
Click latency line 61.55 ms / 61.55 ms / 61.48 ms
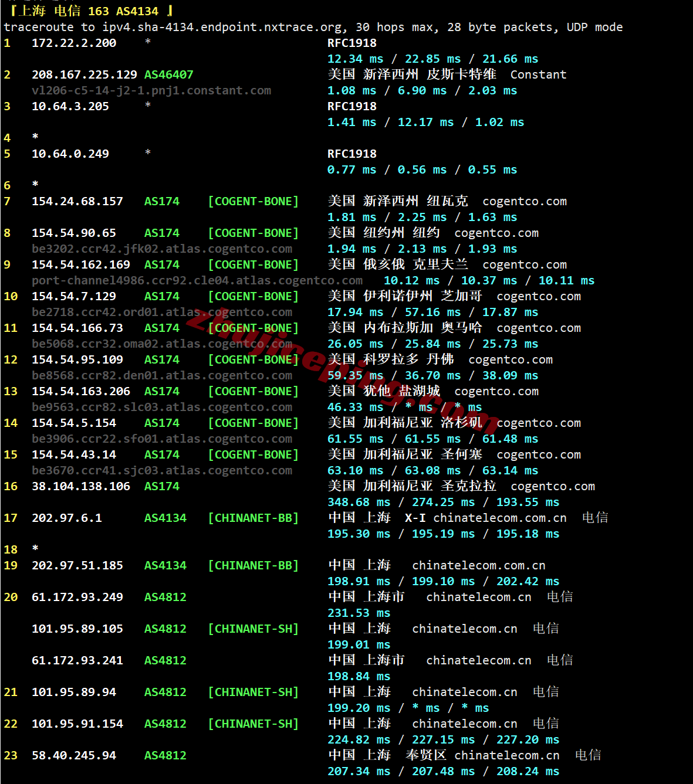click(433, 439)
